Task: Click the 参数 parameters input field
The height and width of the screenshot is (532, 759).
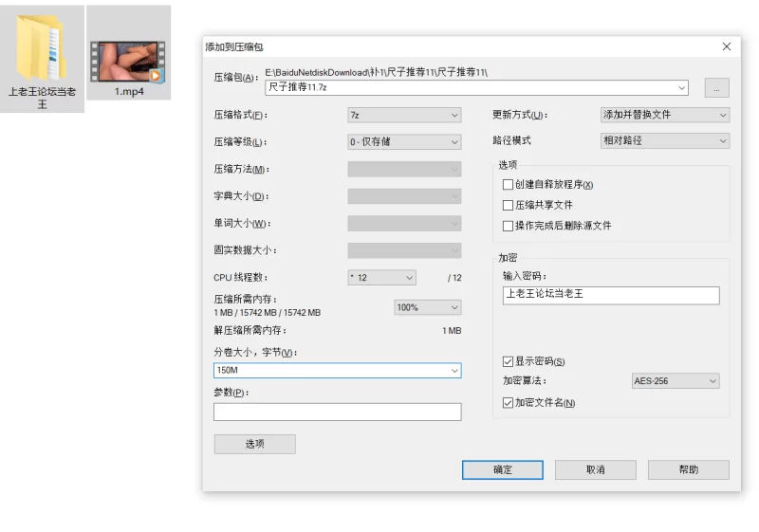Action: (338, 413)
